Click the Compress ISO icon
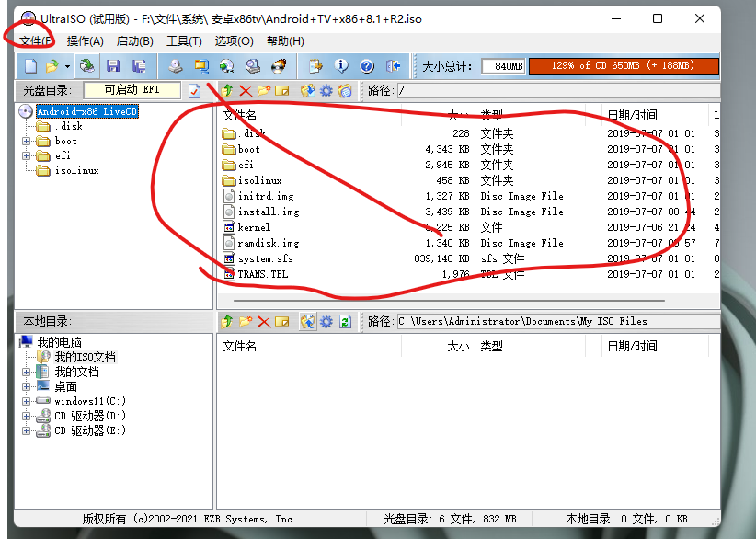Image resolution: width=756 pixels, height=539 pixels. [201, 66]
